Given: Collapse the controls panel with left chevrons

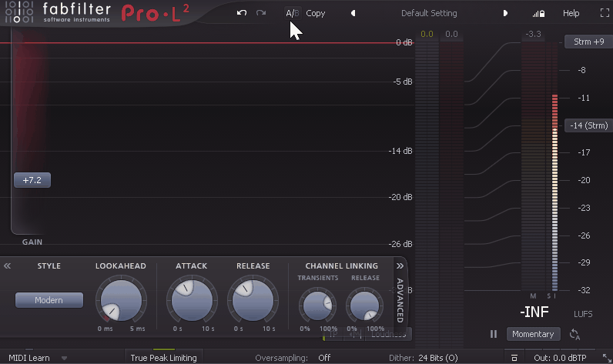Looking at the screenshot, I should pyautogui.click(x=8, y=266).
